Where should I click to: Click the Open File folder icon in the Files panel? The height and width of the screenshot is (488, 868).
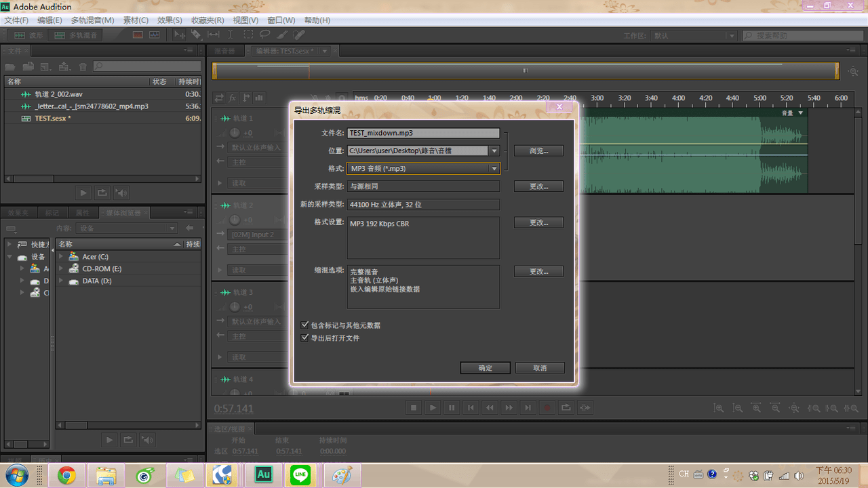10,66
